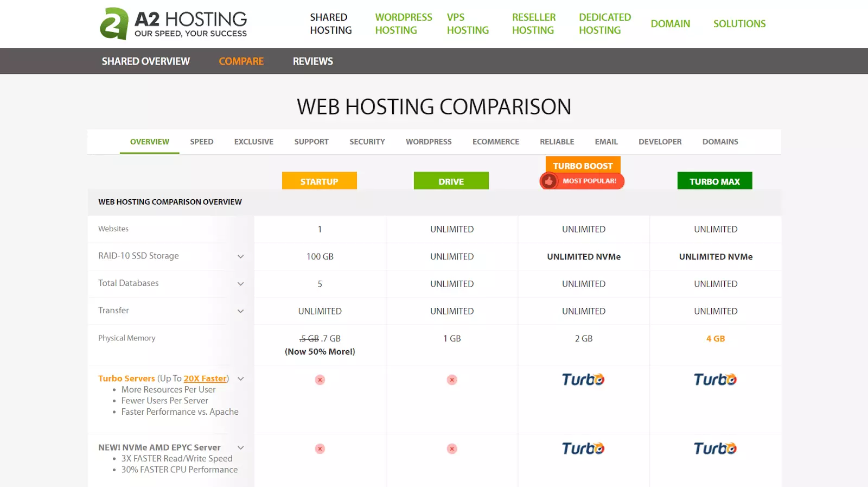Click the 4 GB memory value for Turbo Max
Image resolution: width=868 pixels, height=487 pixels.
tap(716, 338)
